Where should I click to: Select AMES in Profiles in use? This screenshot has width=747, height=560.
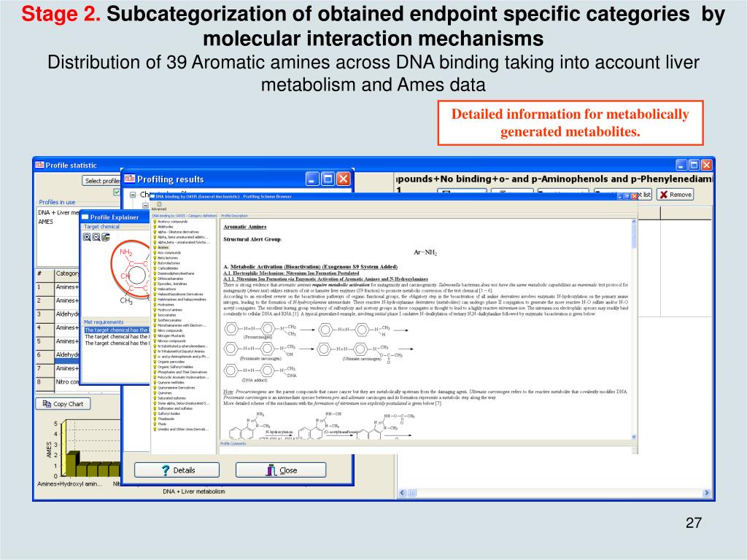click(x=46, y=222)
